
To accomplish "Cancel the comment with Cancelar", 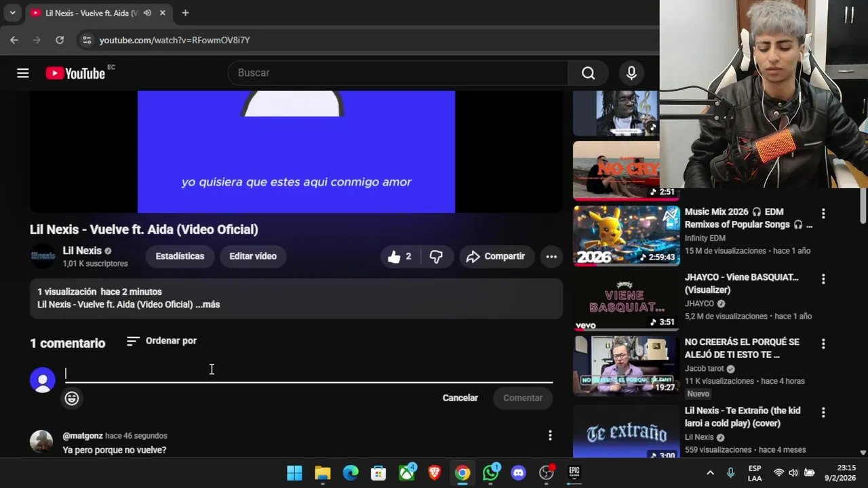I will [x=460, y=398].
